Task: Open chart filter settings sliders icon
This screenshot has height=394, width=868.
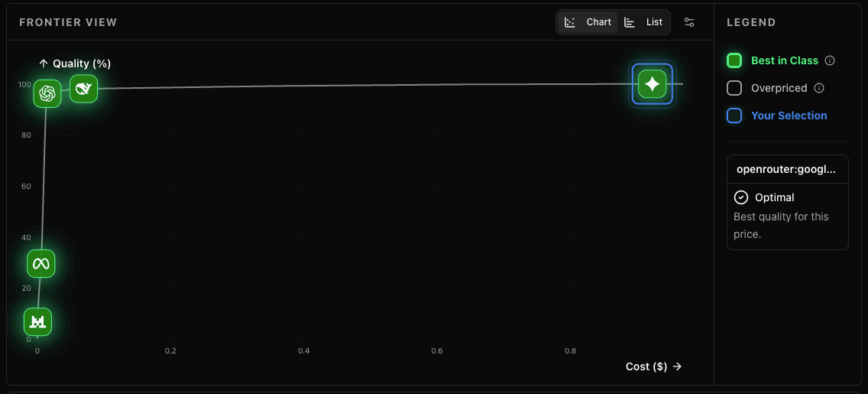Action: coord(689,22)
